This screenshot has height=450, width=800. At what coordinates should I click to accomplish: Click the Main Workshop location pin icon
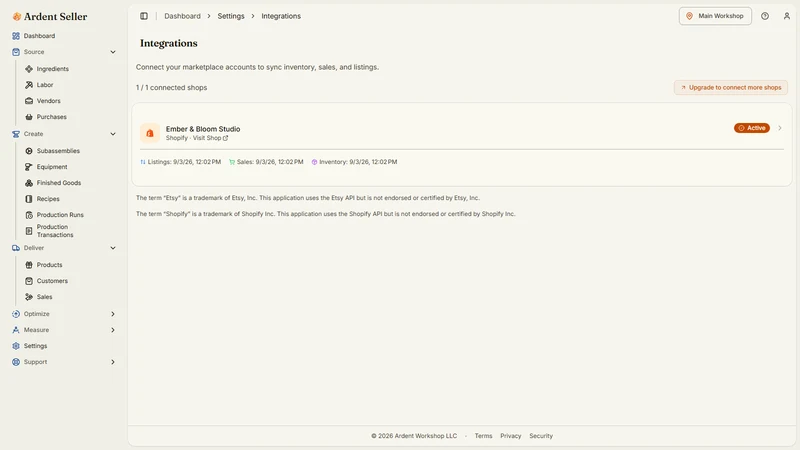689,16
